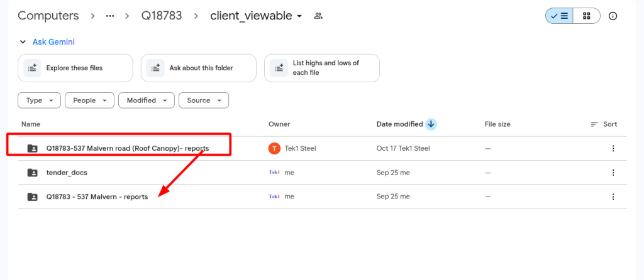The image size is (644, 280).
Task: Click the shared folder icon for tender_docs
Action: point(32,173)
